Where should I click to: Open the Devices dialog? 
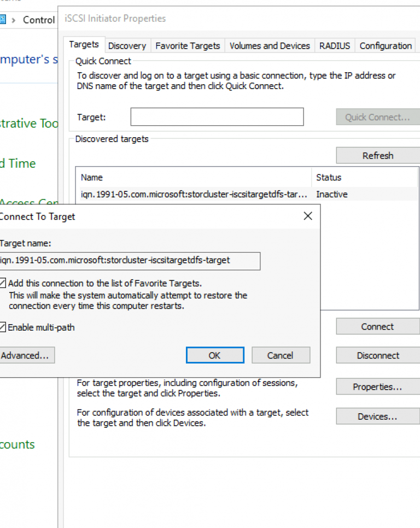tap(377, 416)
